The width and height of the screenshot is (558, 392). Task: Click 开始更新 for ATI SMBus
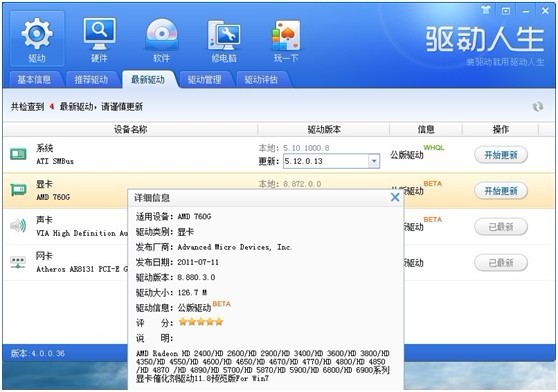point(501,155)
